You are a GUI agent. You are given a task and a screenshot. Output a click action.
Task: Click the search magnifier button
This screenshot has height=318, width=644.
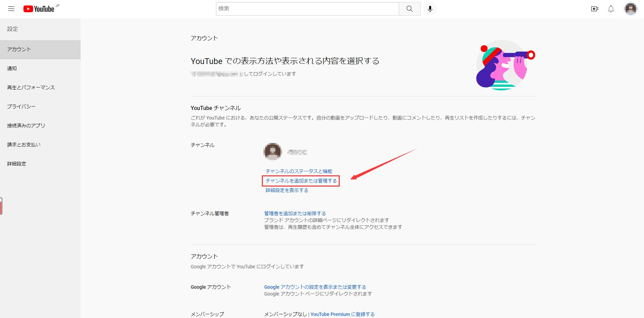pyautogui.click(x=409, y=9)
